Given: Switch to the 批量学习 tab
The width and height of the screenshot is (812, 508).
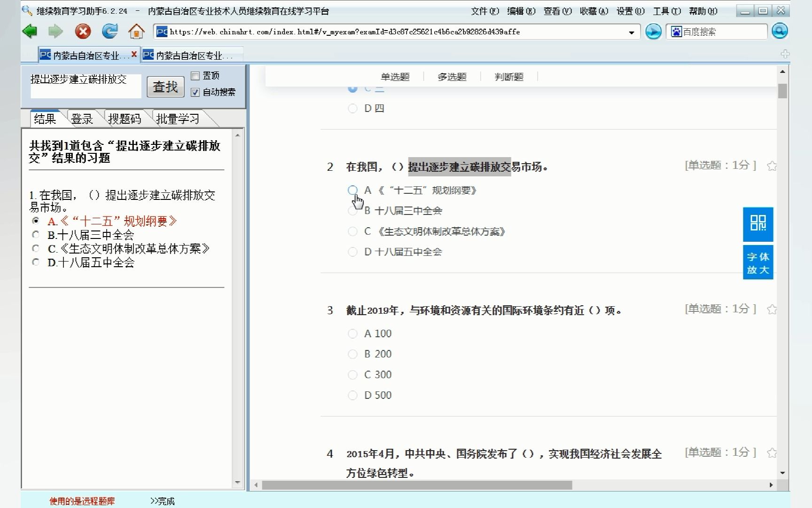Looking at the screenshot, I should pyautogui.click(x=178, y=119).
